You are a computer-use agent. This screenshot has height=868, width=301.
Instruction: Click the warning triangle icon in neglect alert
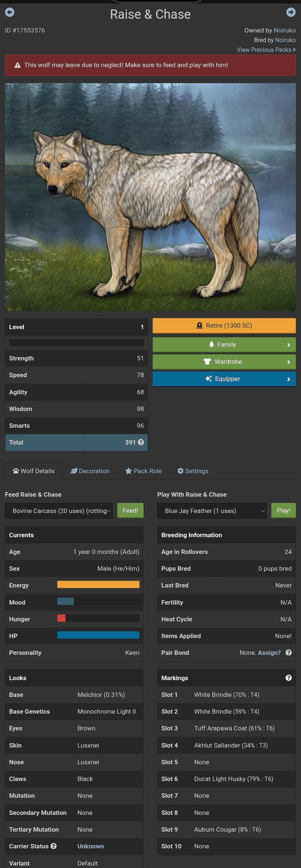point(17,65)
